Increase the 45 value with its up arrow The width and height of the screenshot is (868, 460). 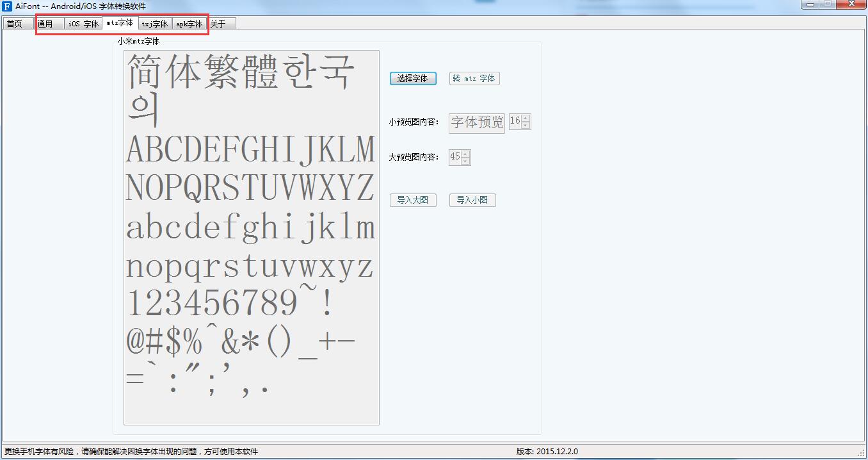tap(465, 154)
